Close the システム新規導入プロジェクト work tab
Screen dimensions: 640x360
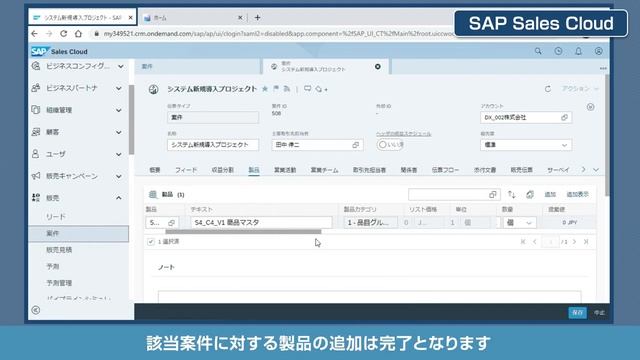pos(378,67)
